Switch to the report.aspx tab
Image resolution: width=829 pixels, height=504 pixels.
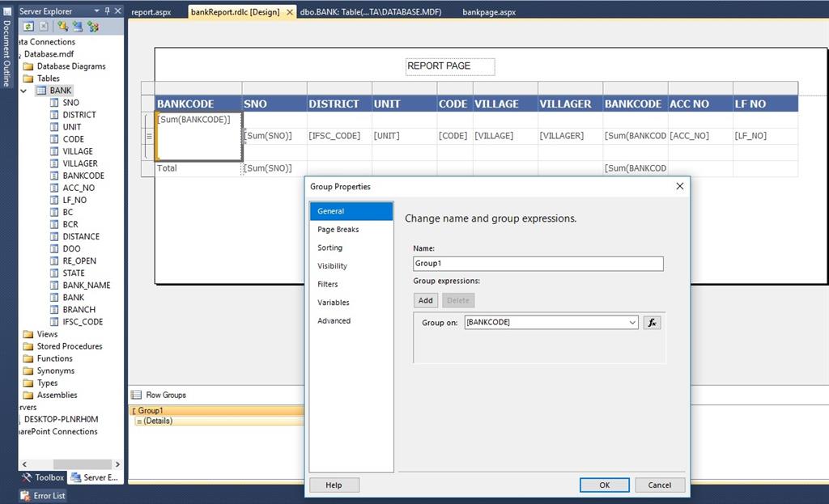[151, 12]
